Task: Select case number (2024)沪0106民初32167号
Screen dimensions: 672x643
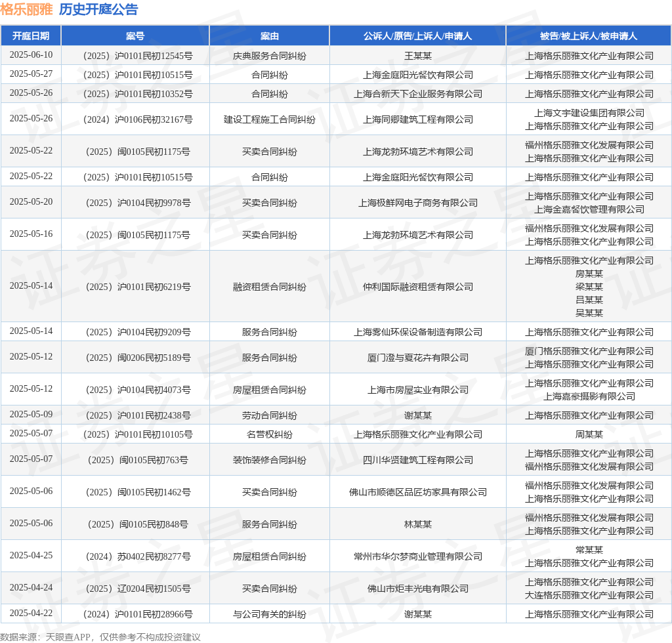Action: pyautogui.click(x=138, y=120)
